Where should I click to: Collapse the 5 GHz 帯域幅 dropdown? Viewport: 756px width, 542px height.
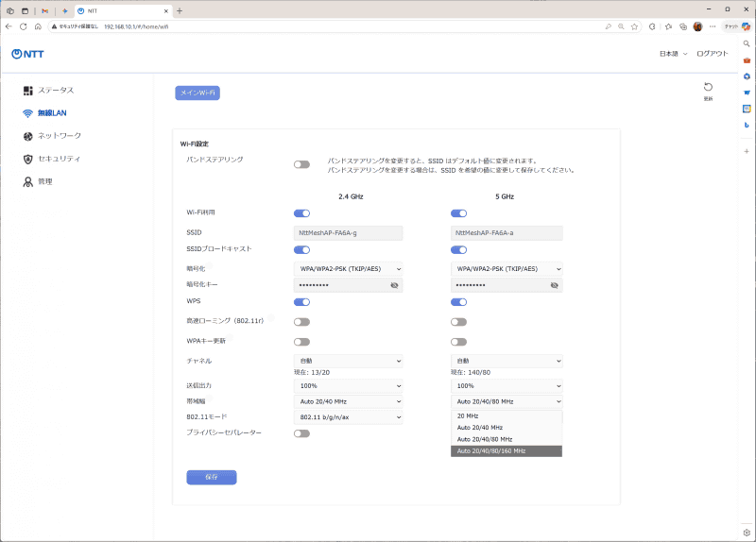tap(507, 401)
